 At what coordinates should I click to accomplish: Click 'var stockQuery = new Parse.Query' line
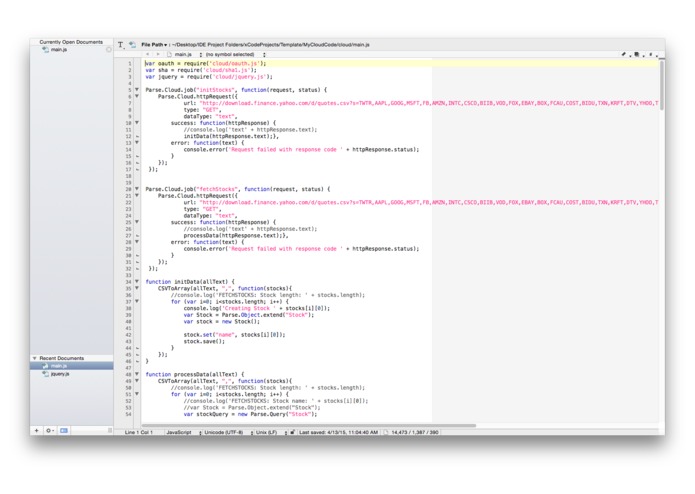coord(250,414)
